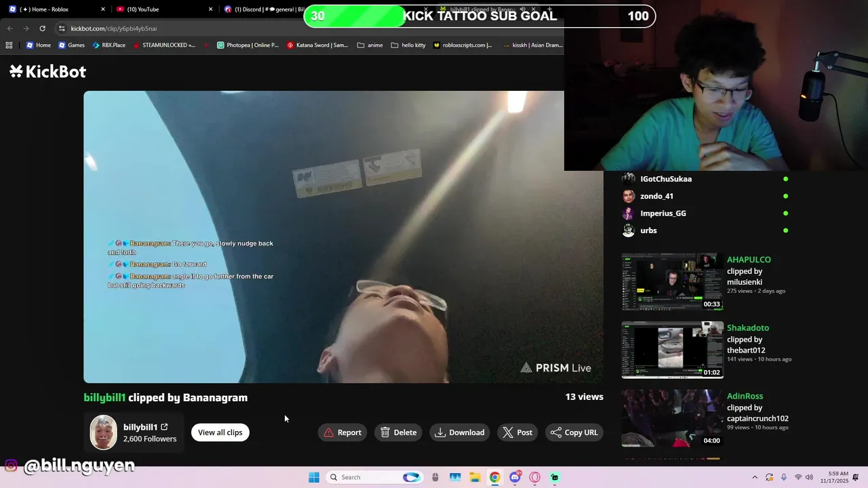Open the kisskh Asian Drama bookmark
Image resolution: width=868 pixels, height=488 pixels.
[x=533, y=45]
